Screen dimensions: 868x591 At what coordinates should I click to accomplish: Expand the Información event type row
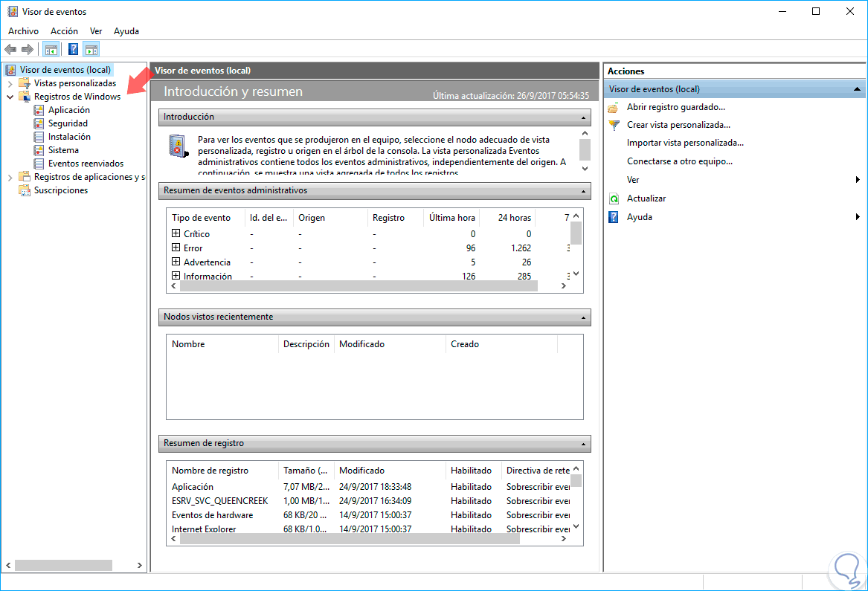click(176, 275)
